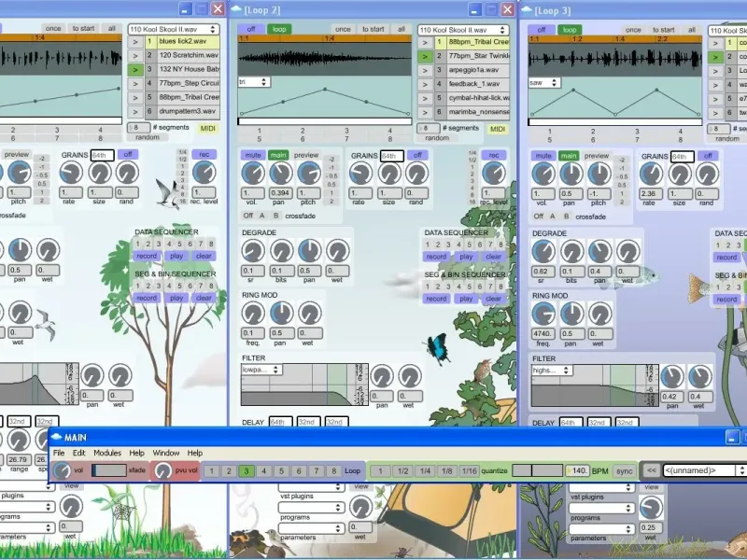Viewport: 747px width, 560px height.
Task: Play 88bpm_Tribal Cree sample in Loop 2
Action: point(425,42)
